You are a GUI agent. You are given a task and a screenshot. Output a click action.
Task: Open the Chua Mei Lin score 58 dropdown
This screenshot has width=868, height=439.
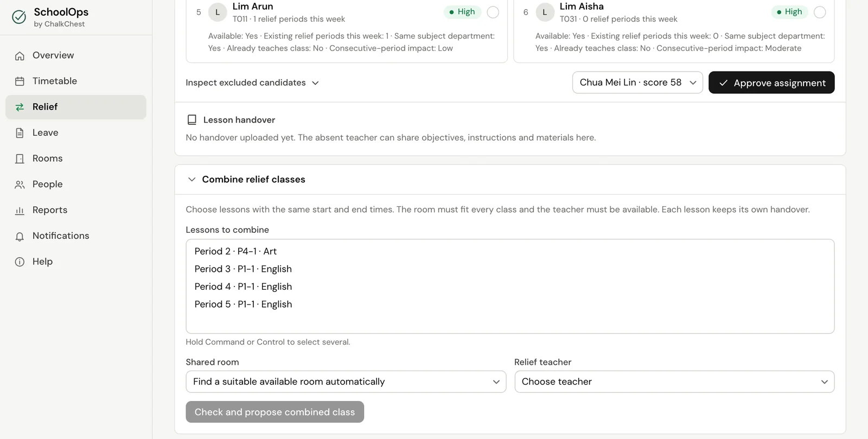click(x=637, y=82)
